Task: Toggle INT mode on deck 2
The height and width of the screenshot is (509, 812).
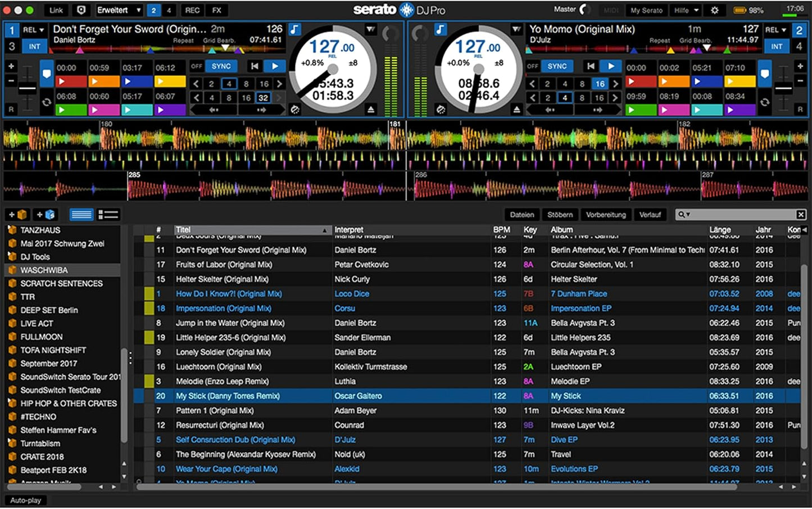Action: tap(776, 47)
